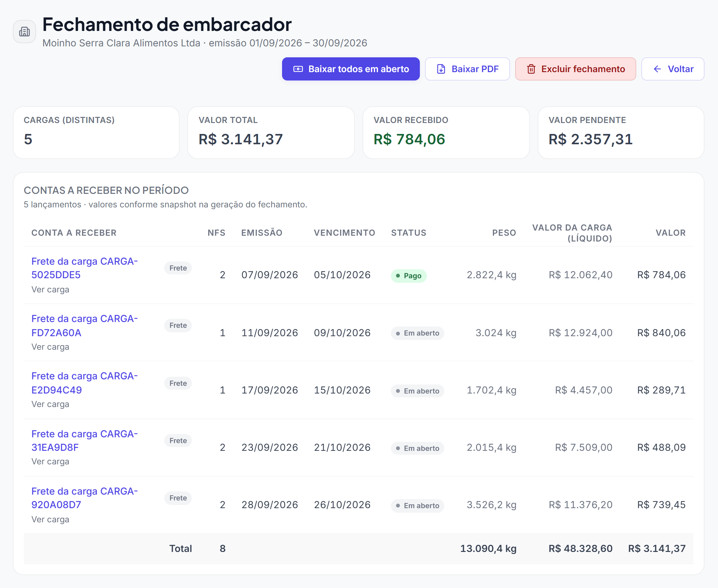Click the left arrow icon in Voltar
Viewport: 718px width, 588px height.
pos(657,69)
